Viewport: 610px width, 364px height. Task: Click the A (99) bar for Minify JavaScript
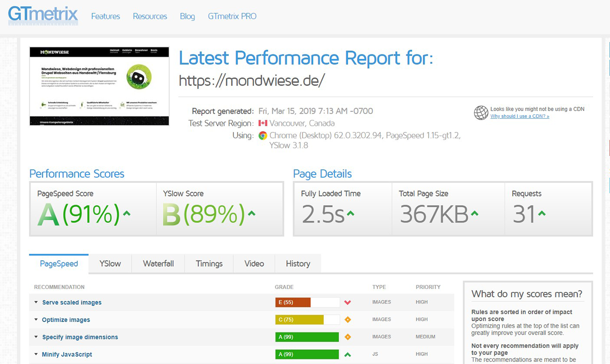(x=307, y=355)
